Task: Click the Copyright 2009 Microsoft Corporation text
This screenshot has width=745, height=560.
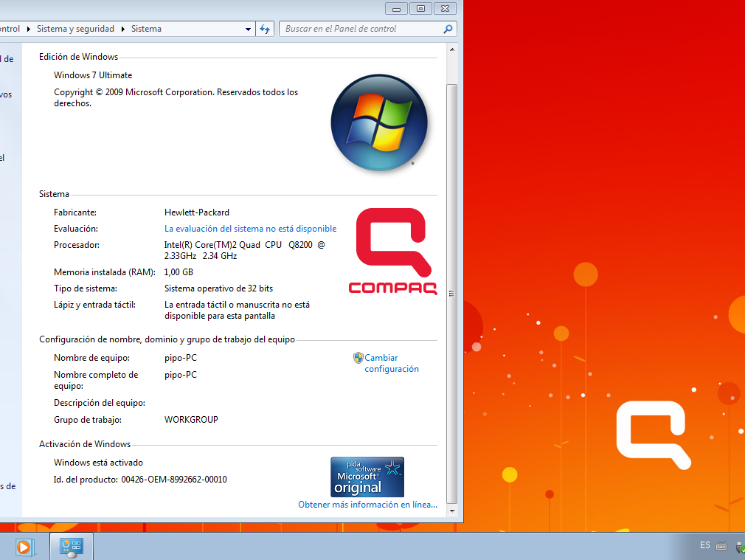Action: (x=176, y=97)
